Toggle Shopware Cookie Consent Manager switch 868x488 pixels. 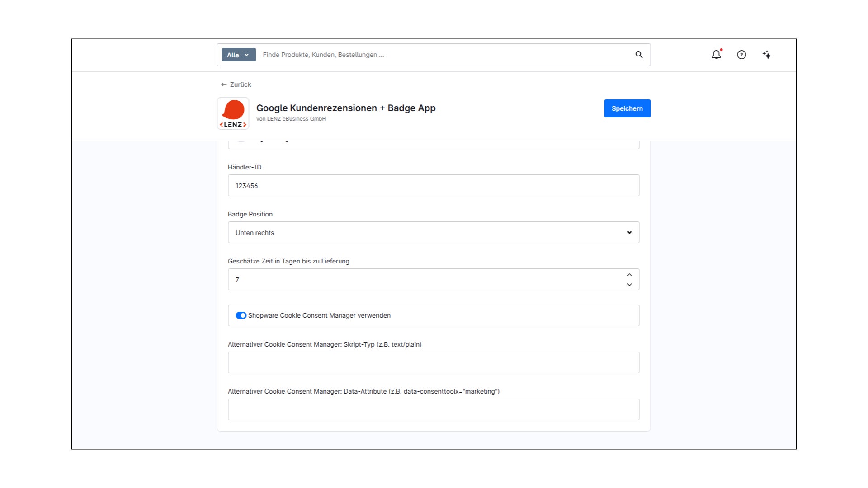[241, 315]
